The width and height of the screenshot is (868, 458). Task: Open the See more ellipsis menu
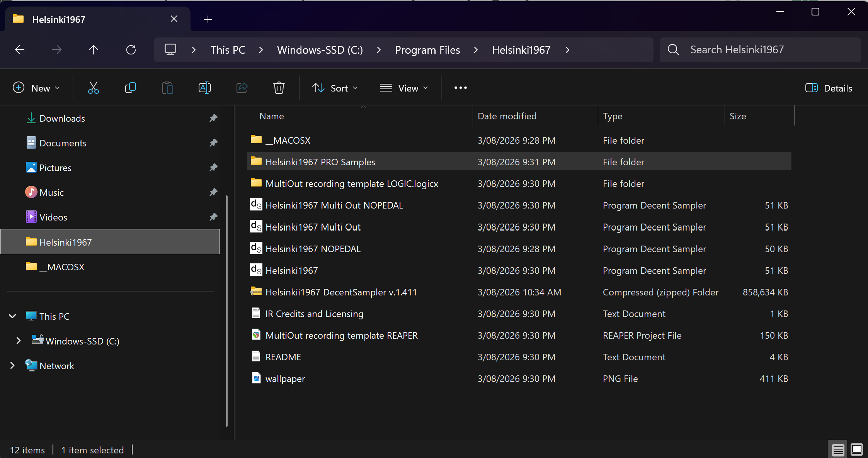(x=460, y=88)
